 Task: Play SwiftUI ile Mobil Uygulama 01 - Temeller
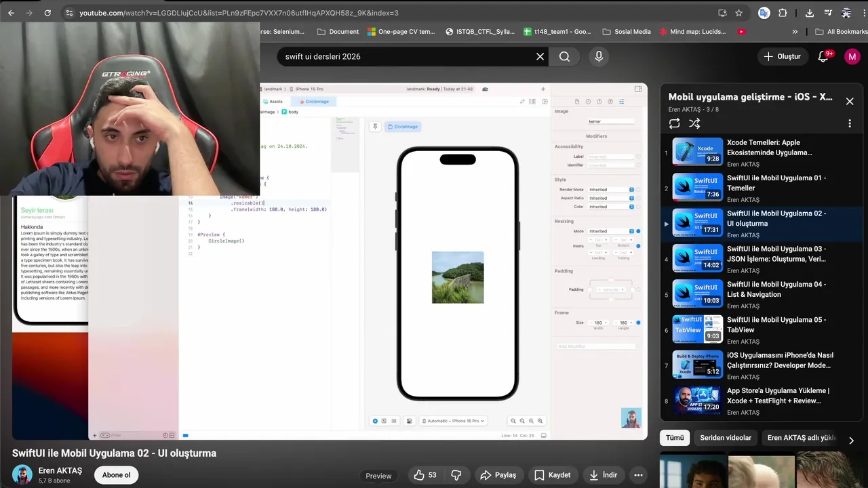click(762, 188)
